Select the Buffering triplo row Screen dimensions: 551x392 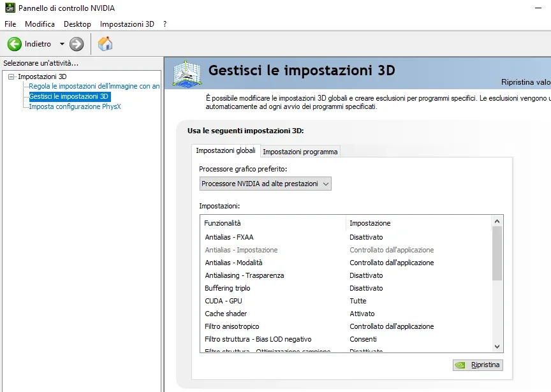click(346, 288)
